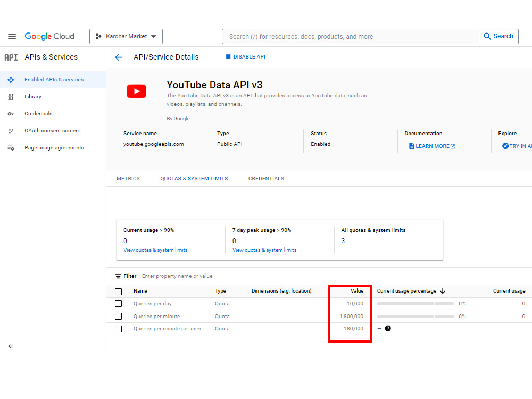The height and width of the screenshot is (399, 532).
Task: Open the CREDENTIALS tab
Action: [x=266, y=178]
